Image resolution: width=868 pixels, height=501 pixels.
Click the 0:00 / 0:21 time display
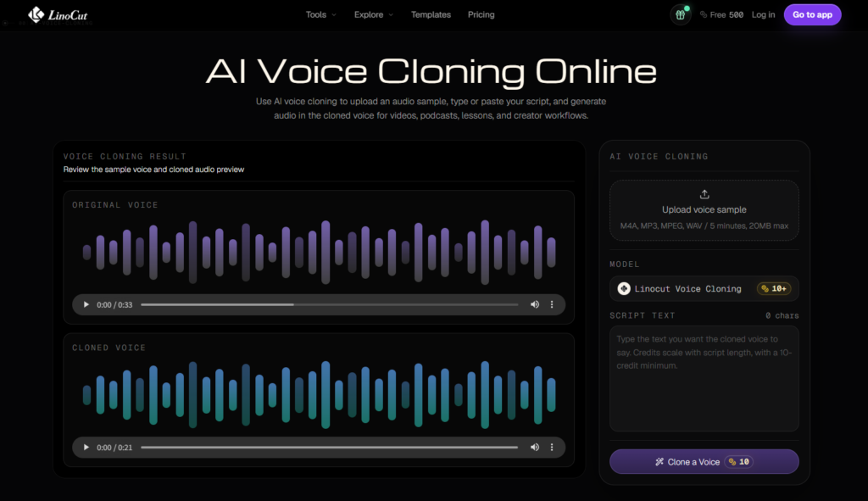(114, 448)
